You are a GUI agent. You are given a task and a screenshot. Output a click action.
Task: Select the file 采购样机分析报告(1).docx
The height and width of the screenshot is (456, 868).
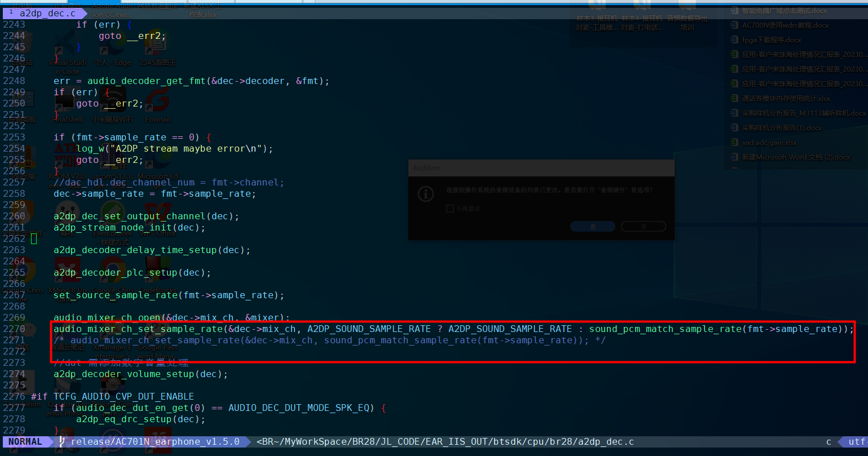point(776,128)
